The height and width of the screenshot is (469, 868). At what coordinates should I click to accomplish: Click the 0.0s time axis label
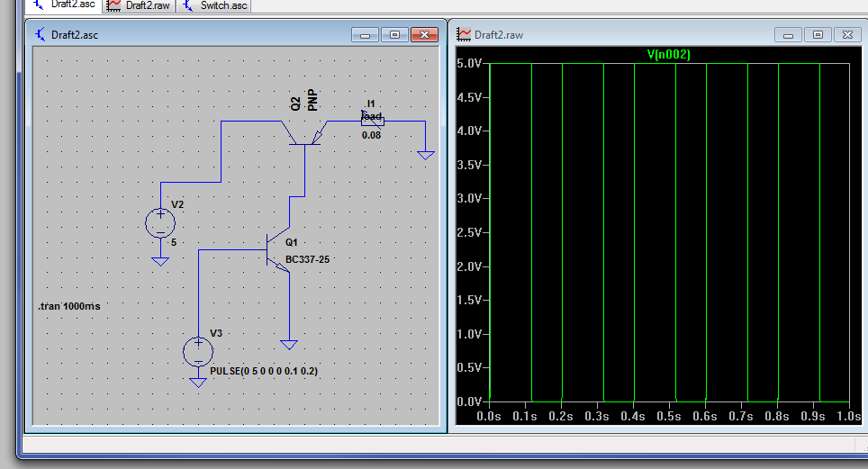pyautogui.click(x=489, y=417)
